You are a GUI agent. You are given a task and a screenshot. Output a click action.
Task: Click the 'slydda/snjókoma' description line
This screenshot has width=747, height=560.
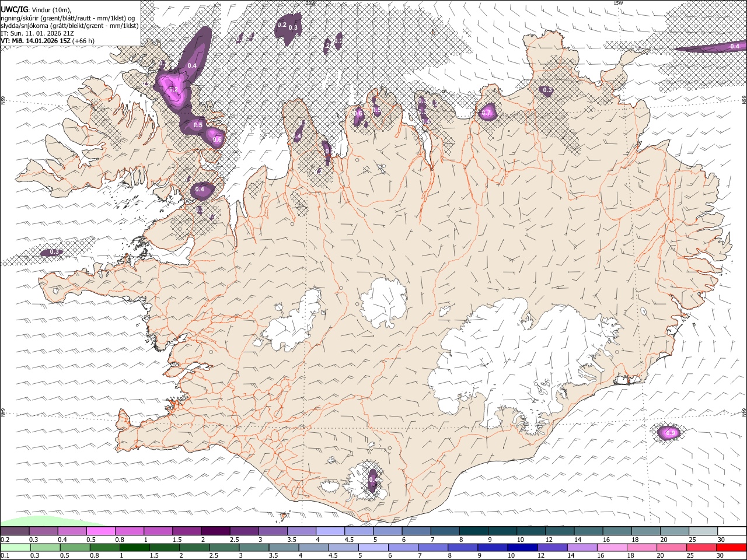(69, 26)
